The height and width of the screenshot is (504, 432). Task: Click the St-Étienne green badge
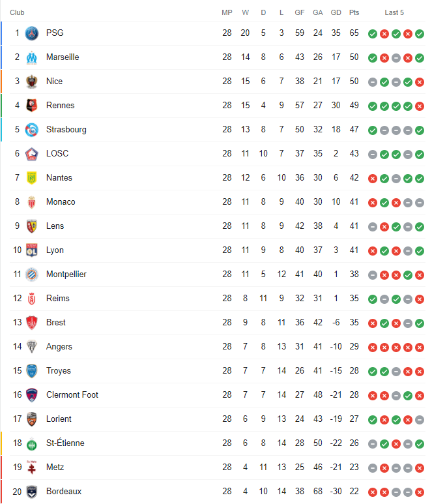(x=31, y=444)
